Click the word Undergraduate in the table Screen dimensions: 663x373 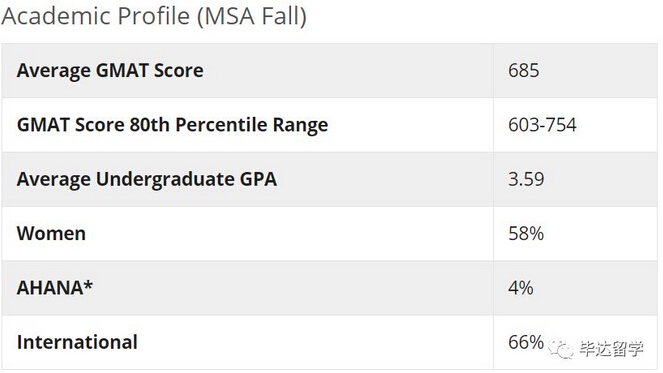[165, 179]
